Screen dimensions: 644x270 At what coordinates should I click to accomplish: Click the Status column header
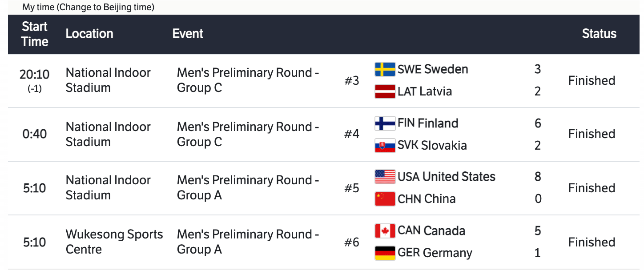point(599,34)
